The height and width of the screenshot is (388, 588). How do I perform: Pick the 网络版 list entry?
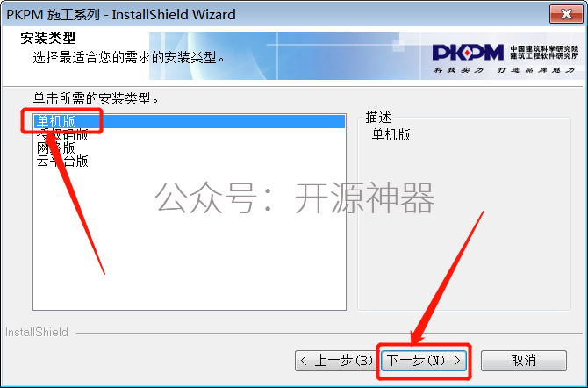click(x=55, y=147)
